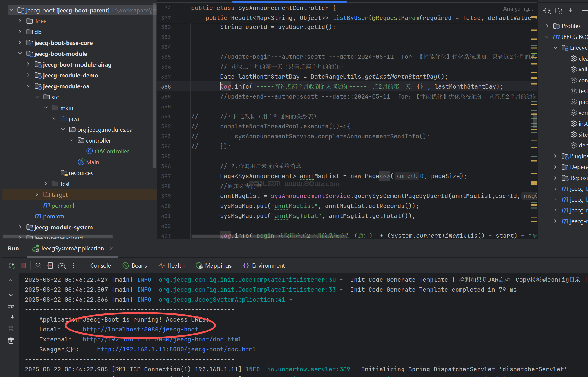Open the Environment tab

264,265
